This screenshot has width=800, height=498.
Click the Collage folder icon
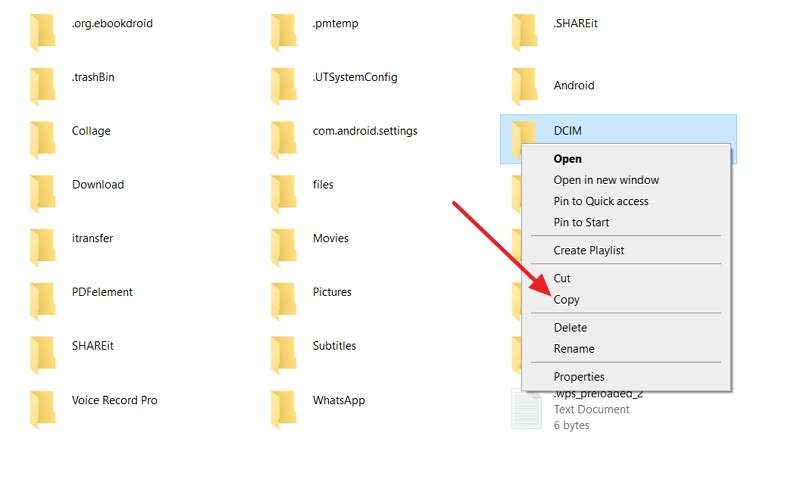[43, 140]
